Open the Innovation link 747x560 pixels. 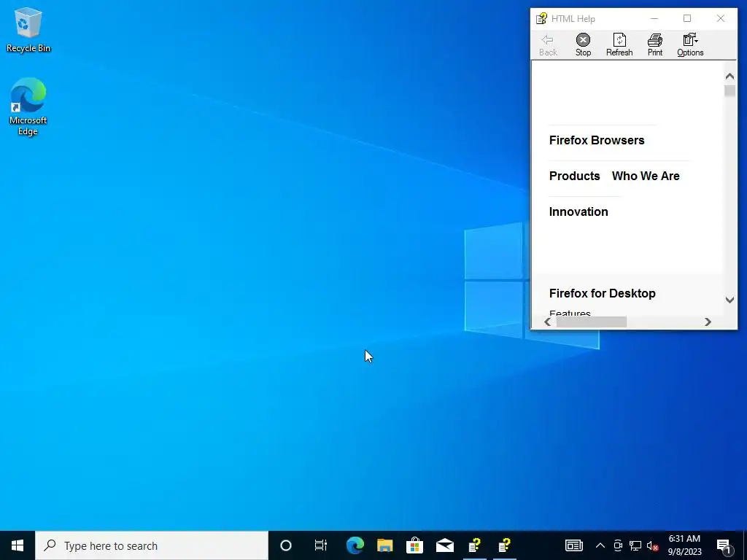pyautogui.click(x=578, y=211)
